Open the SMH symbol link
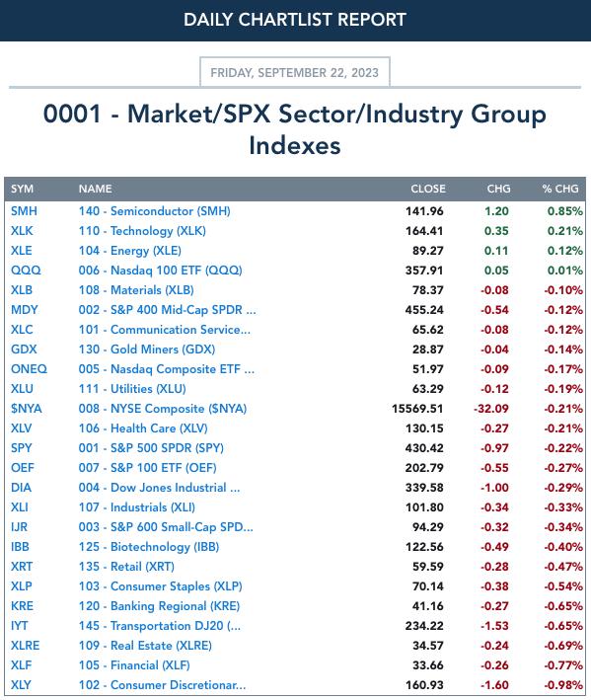 tap(24, 211)
